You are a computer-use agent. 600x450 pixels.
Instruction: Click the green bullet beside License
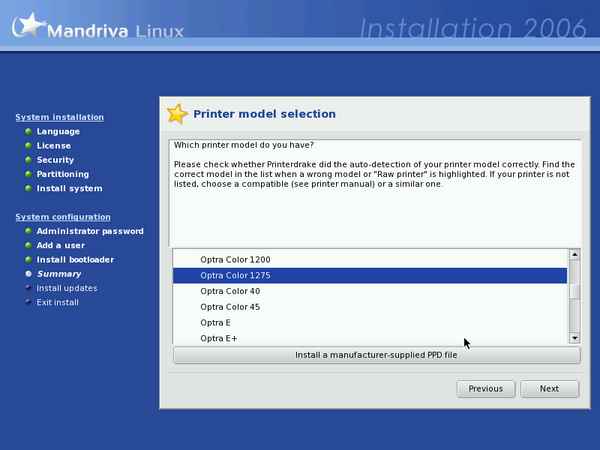click(28, 146)
